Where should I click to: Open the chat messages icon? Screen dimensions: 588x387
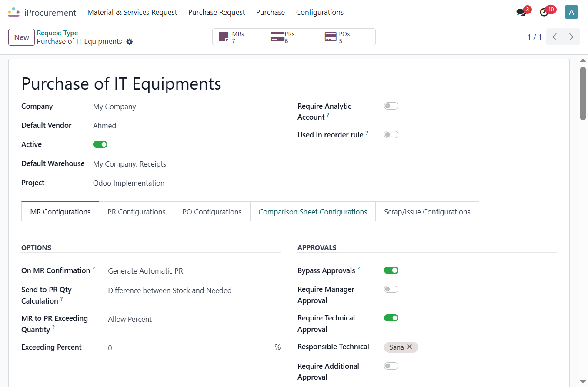tap(521, 13)
